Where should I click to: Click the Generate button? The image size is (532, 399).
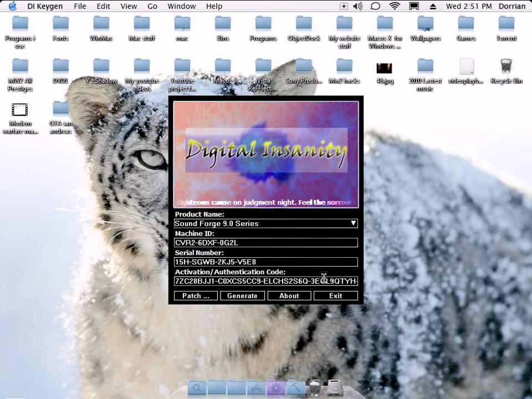click(x=242, y=296)
